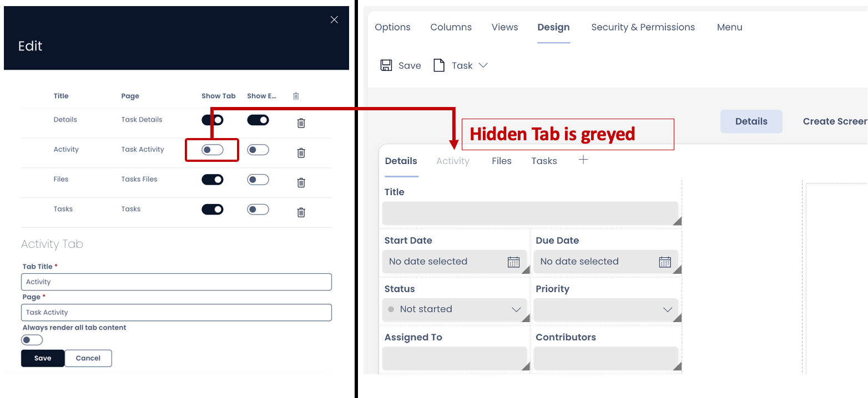The image size is (868, 398).
Task: Click the Show Tab column header
Action: coord(218,96)
